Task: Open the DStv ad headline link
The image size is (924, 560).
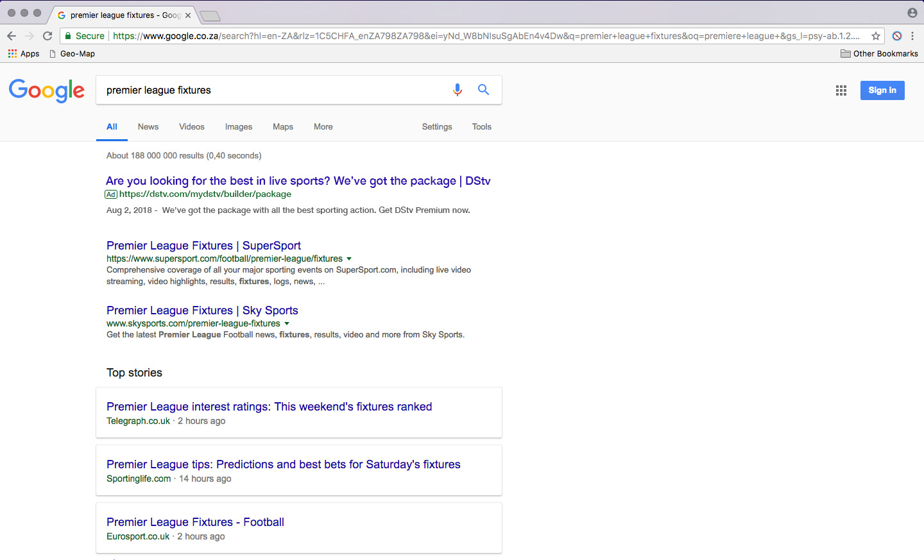Action: coord(298,181)
